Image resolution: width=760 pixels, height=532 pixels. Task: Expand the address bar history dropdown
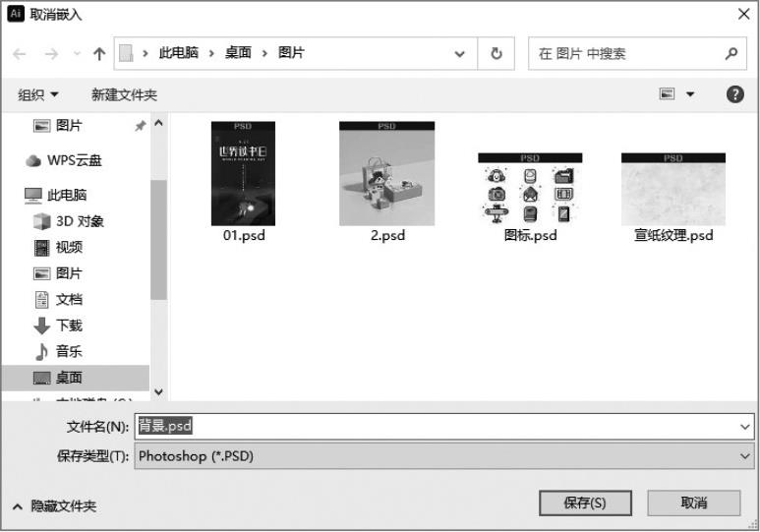point(459,54)
